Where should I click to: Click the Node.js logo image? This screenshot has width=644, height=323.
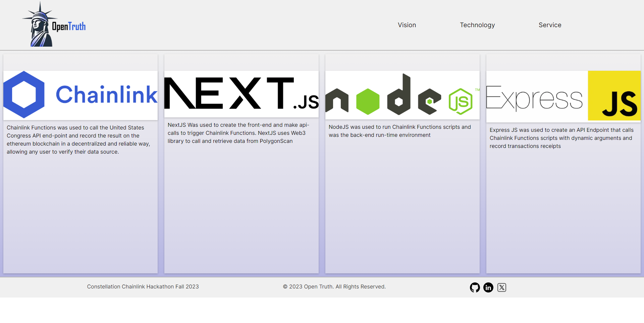(x=402, y=95)
